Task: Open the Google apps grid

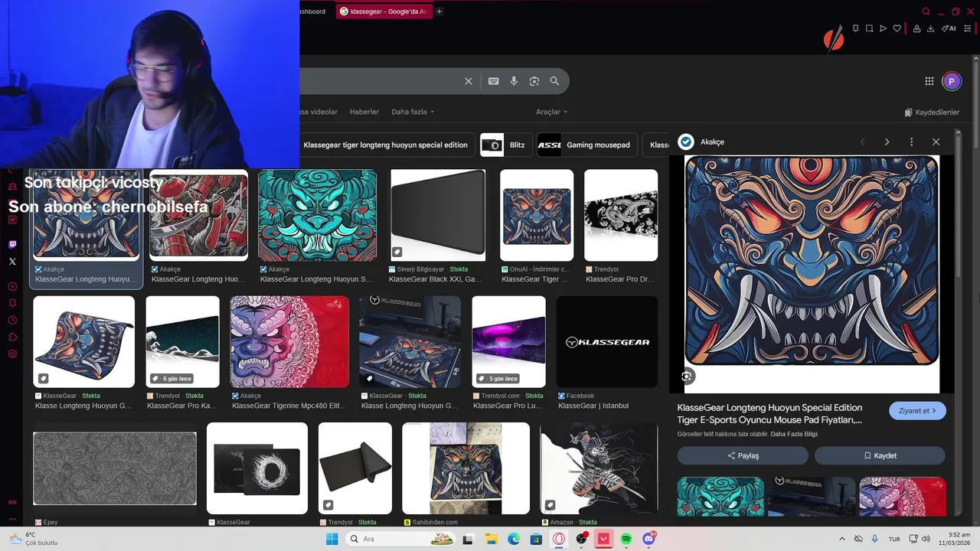Action: (x=929, y=81)
